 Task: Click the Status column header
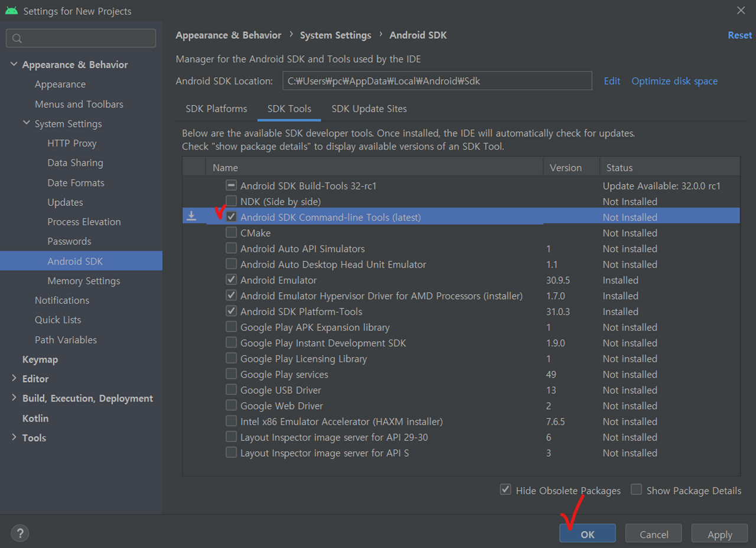coord(670,167)
